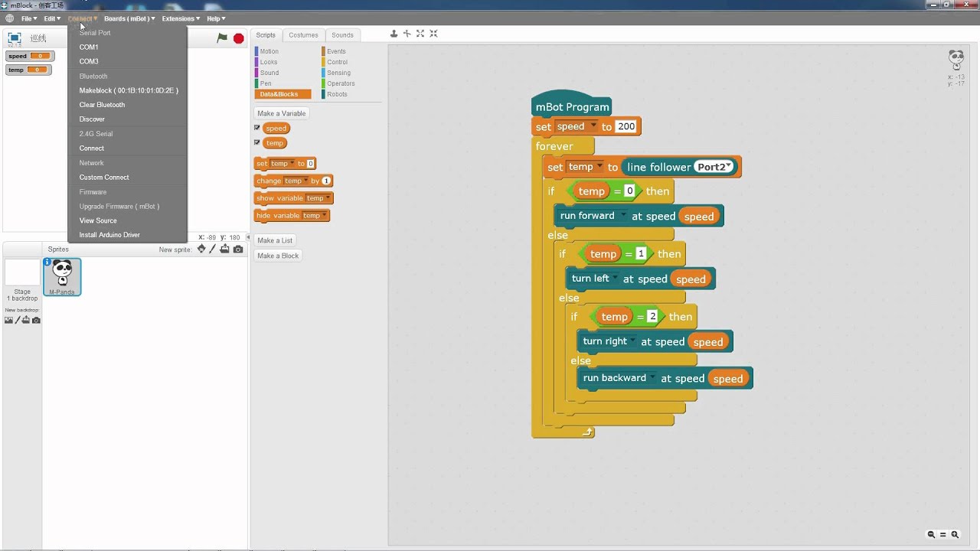Zoom out the scripts area

coord(931,535)
